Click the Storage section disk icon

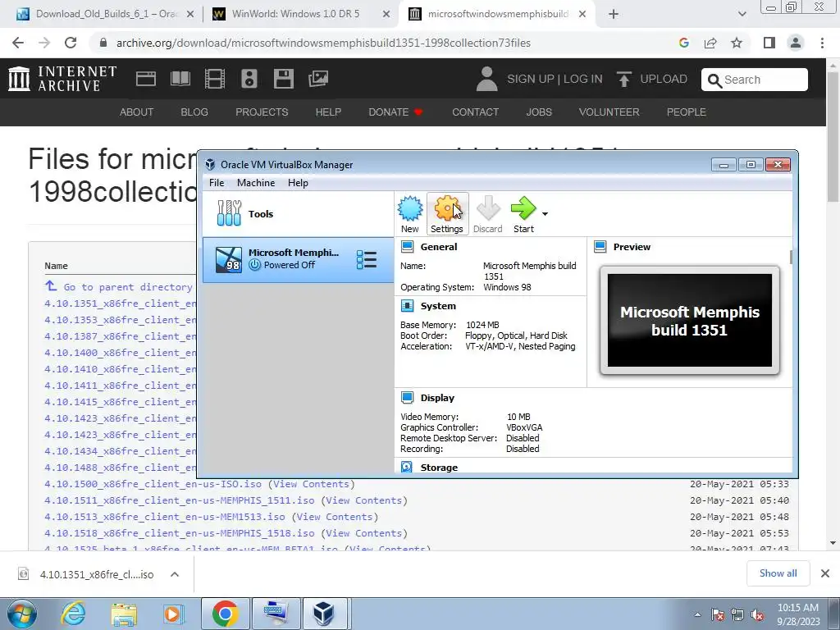point(407,467)
